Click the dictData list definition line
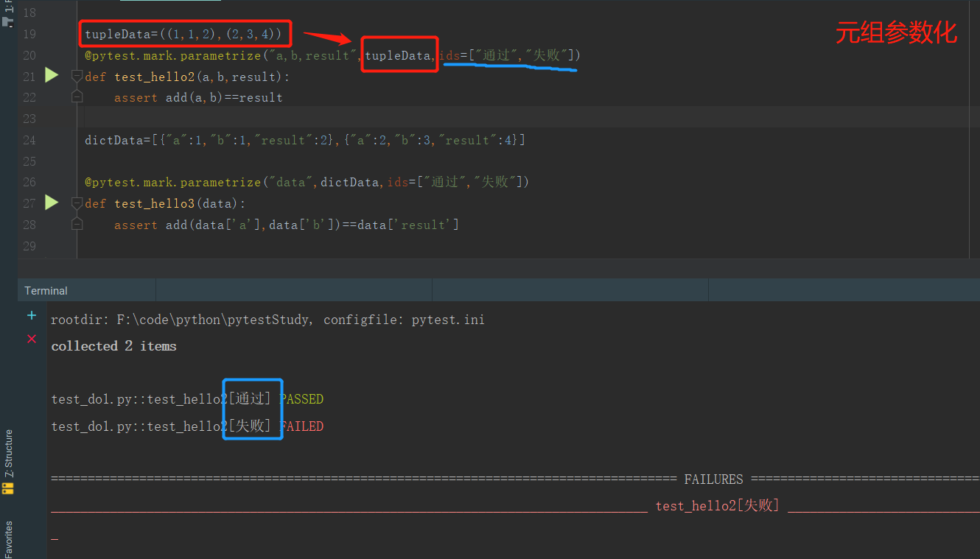Image resolution: width=980 pixels, height=559 pixels. click(305, 140)
